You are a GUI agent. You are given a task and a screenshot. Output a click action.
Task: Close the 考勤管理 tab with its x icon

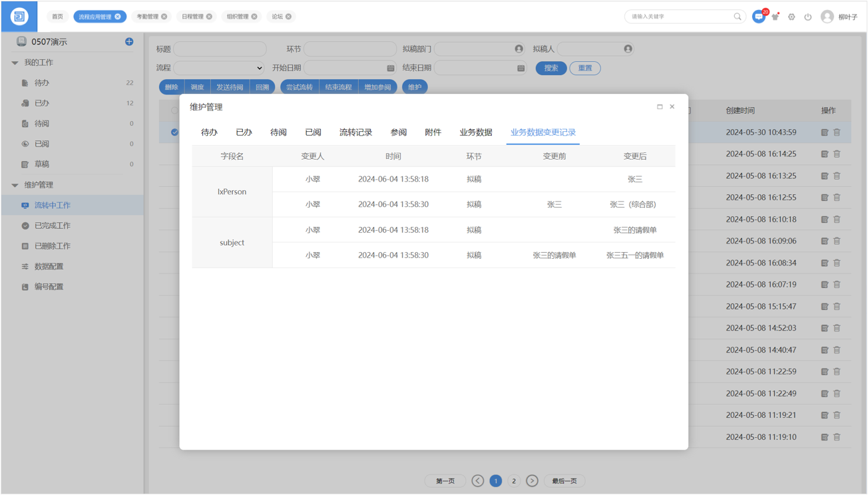click(164, 17)
